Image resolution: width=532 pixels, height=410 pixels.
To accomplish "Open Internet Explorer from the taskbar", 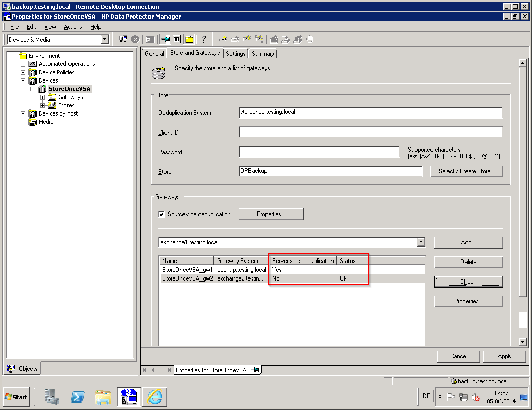I will pyautogui.click(x=155, y=397).
